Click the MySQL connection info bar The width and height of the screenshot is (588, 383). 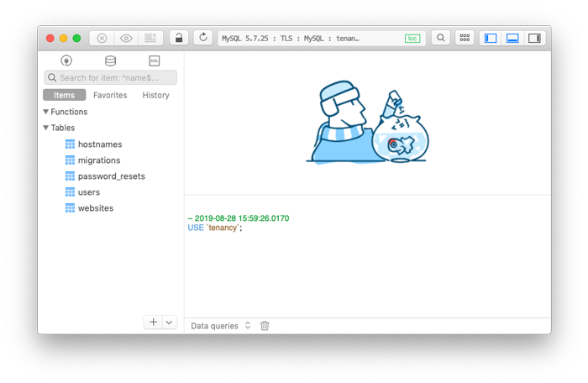[x=322, y=39]
